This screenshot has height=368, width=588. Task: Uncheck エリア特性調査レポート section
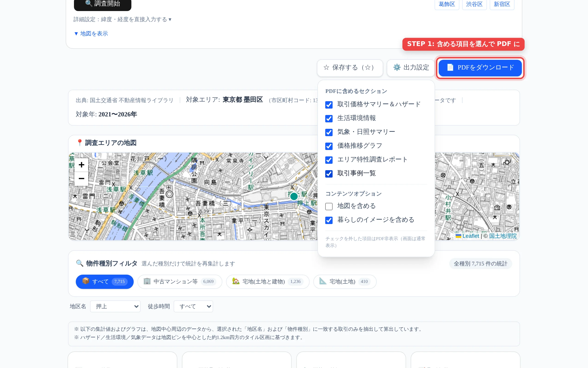point(329,160)
